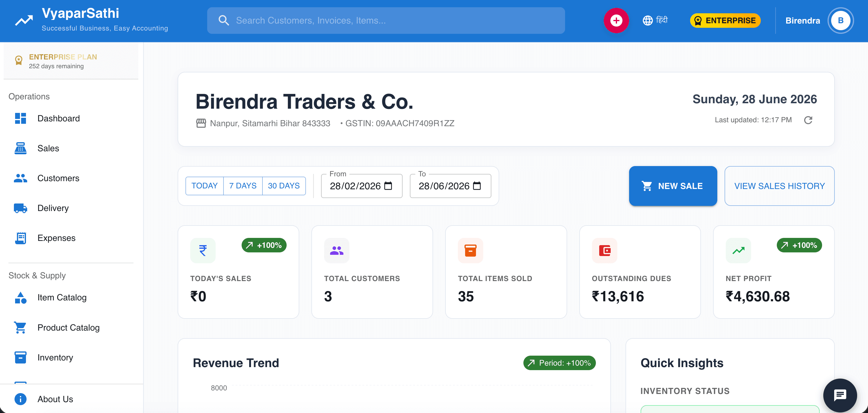Open the From date calendar picker icon

(x=388, y=186)
